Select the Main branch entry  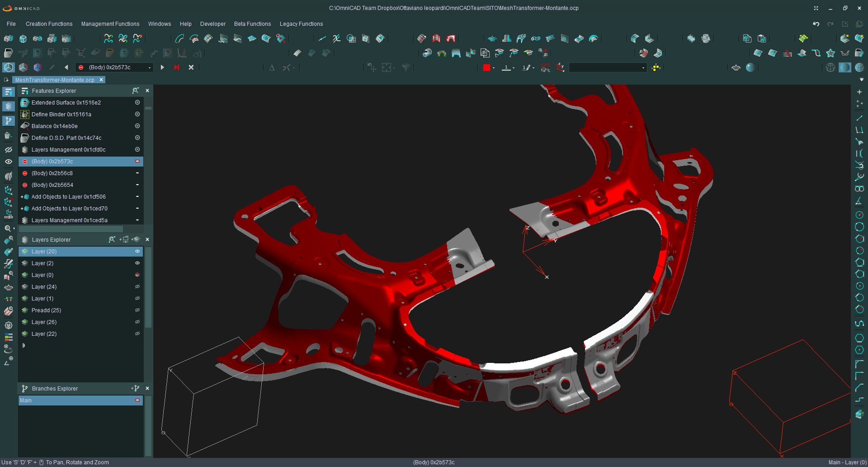tap(26, 400)
